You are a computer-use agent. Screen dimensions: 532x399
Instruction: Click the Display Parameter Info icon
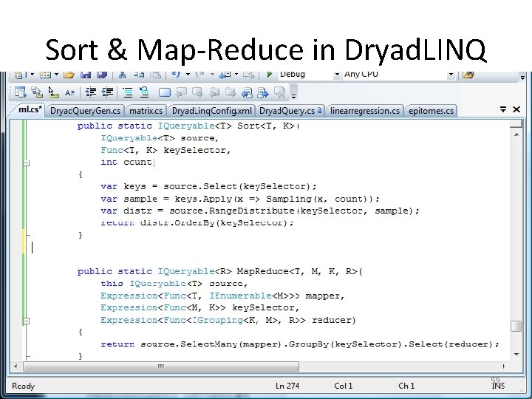tap(37, 92)
